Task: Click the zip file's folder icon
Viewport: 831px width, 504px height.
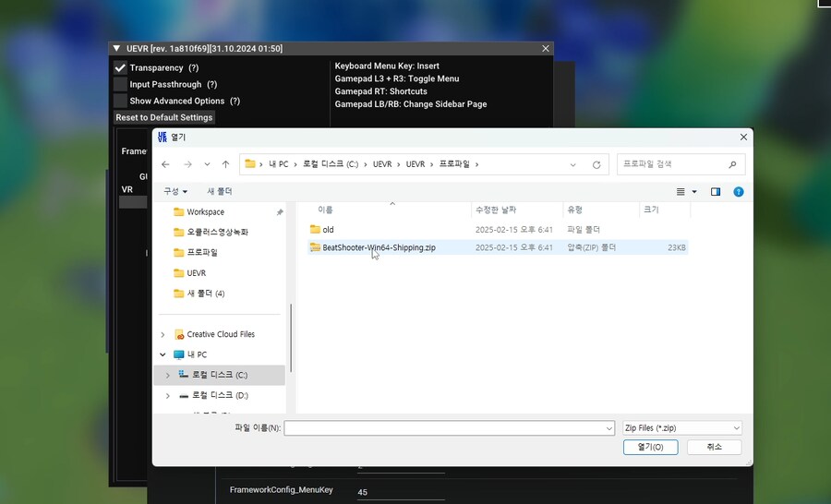Action: coord(316,247)
